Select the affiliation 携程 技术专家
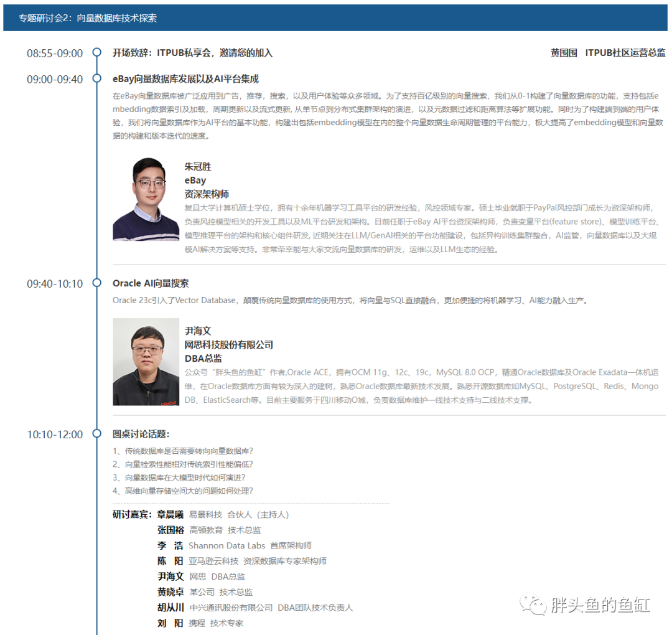This screenshot has width=672, height=635. tap(216, 623)
